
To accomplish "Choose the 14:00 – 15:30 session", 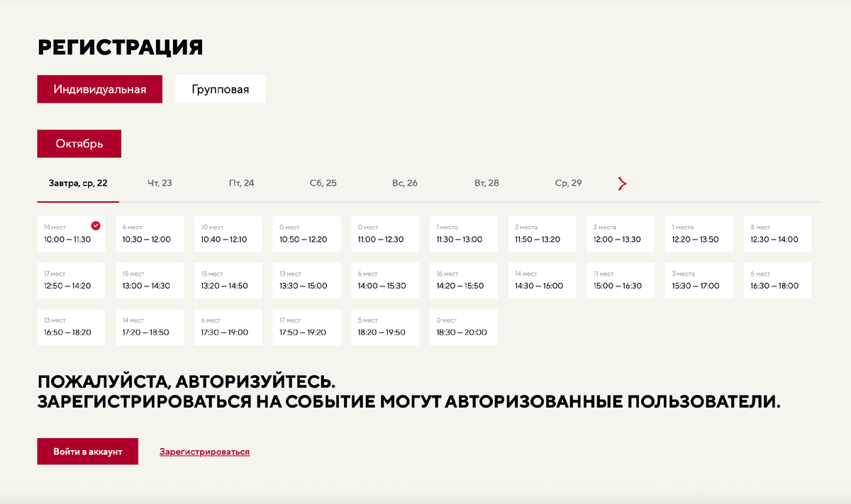I will point(384,280).
